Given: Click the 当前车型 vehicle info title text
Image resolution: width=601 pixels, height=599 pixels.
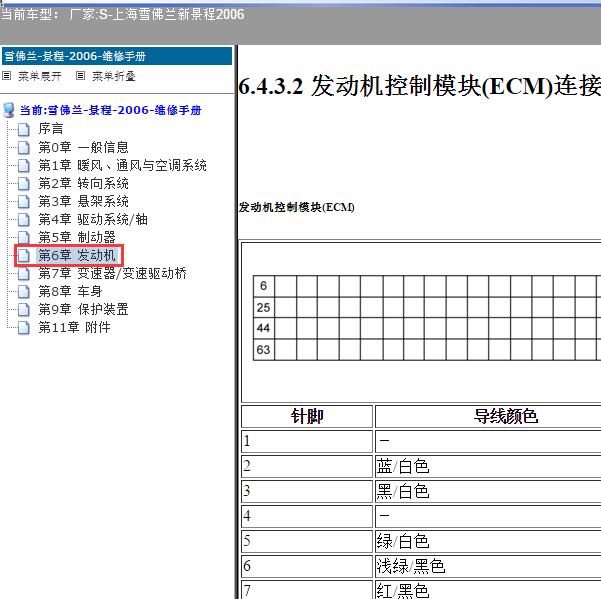Looking at the screenshot, I should tap(122, 15).
